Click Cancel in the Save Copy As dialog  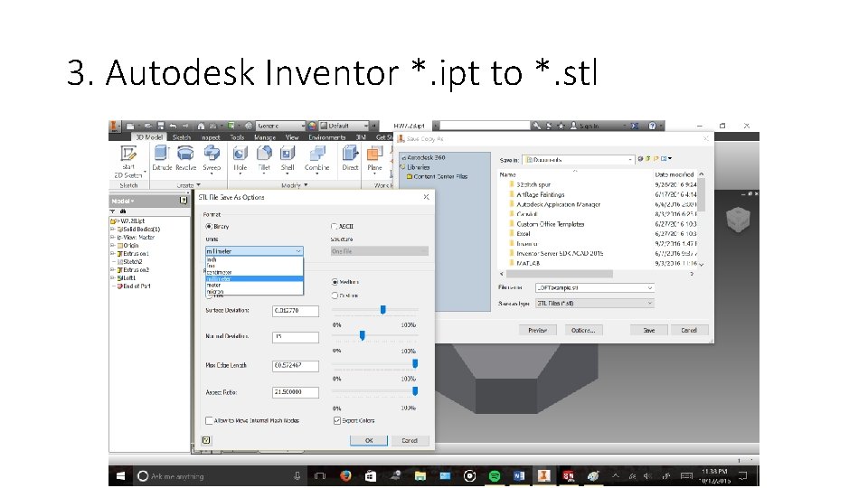tap(689, 331)
